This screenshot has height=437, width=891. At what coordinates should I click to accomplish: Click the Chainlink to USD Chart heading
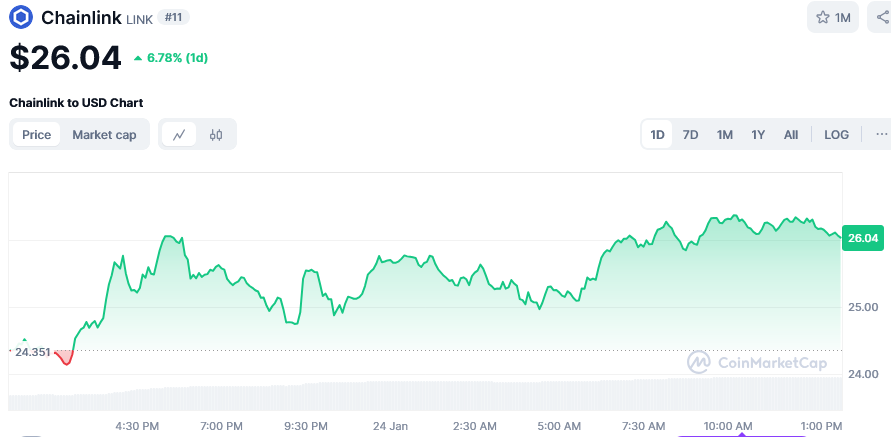(x=76, y=103)
